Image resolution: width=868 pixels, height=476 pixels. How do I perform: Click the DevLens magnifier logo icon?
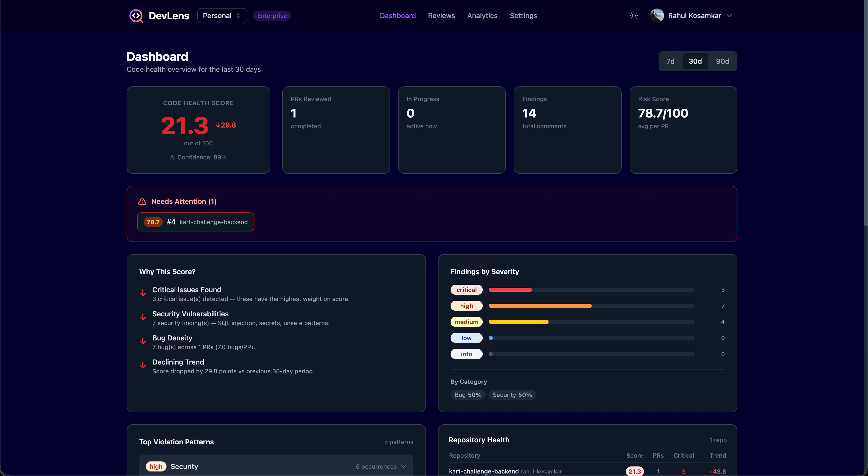(x=136, y=16)
